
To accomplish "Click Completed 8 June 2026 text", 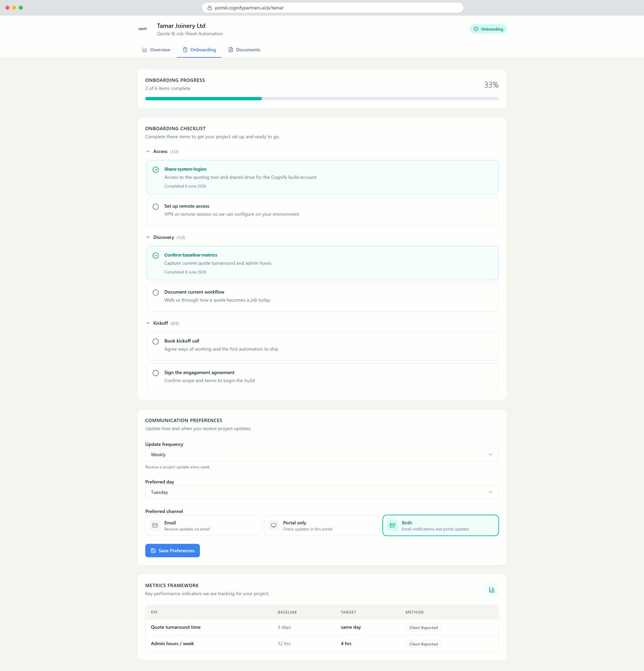I will pos(185,272).
